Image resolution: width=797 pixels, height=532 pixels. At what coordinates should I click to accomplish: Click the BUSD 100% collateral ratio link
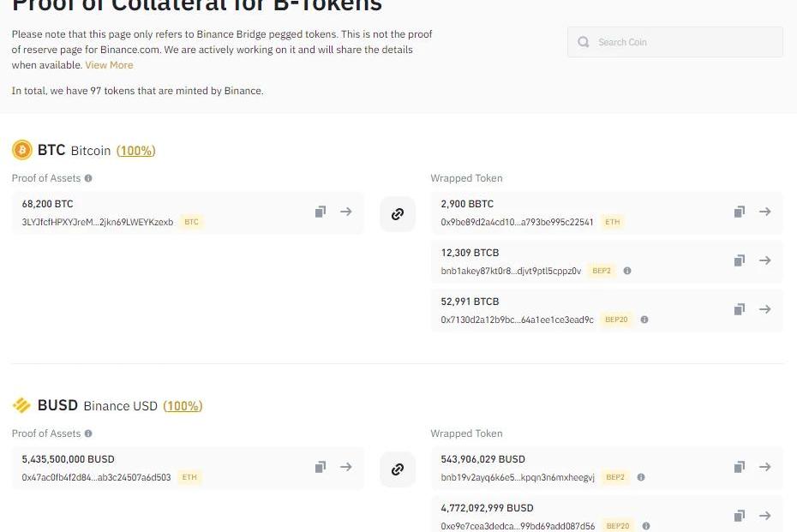183,406
